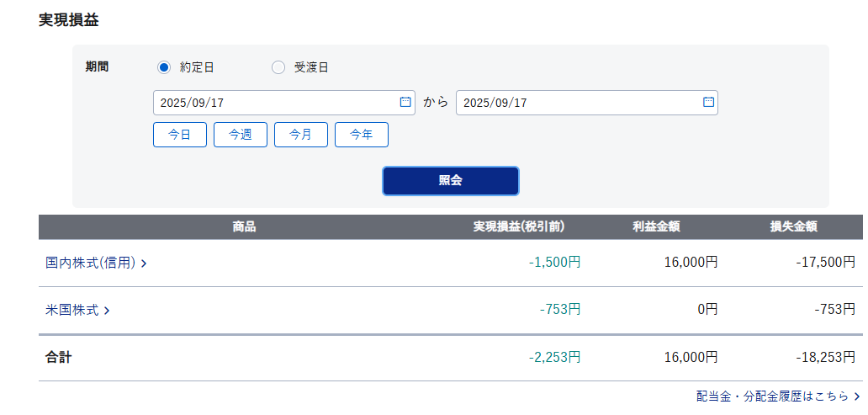Click the chevron next to 米国株式
Image resolution: width=868 pixels, height=415 pixels.
107,311
